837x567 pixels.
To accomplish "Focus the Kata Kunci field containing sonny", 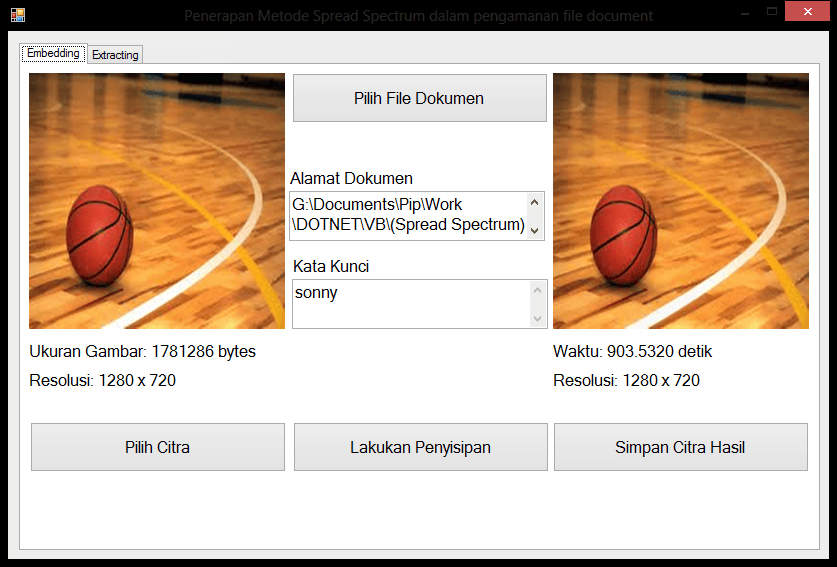I will (408, 303).
